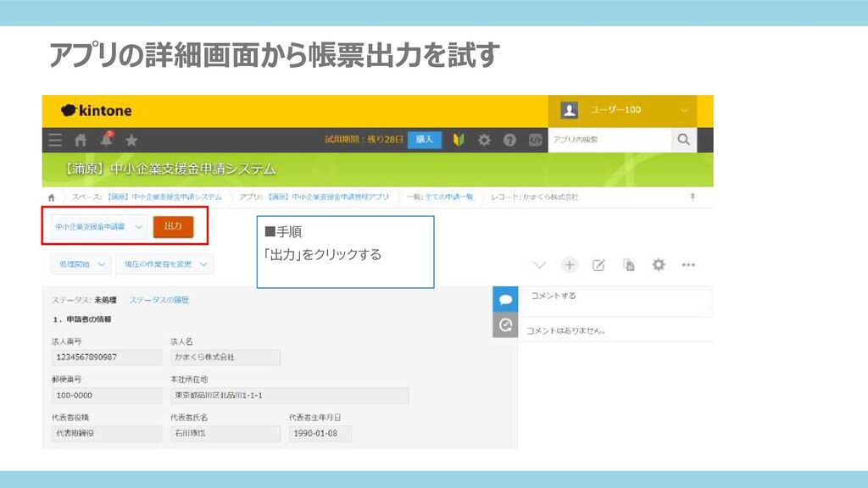Click the pin icon beside breadcrumb
868x488 pixels.
pyautogui.click(x=693, y=197)
